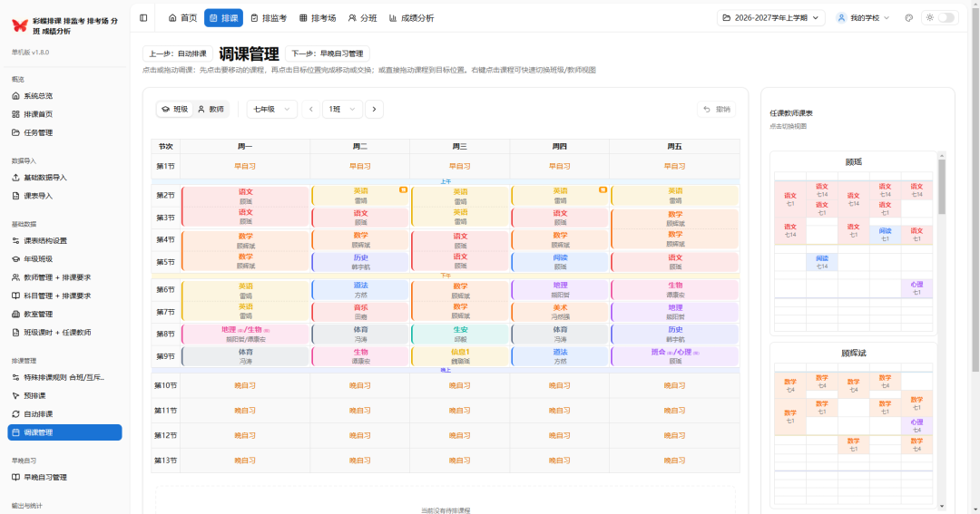Open 排课首页 in the sidebar
The height and width of the screenshot is (514, 980).
[x=65, y=114]
